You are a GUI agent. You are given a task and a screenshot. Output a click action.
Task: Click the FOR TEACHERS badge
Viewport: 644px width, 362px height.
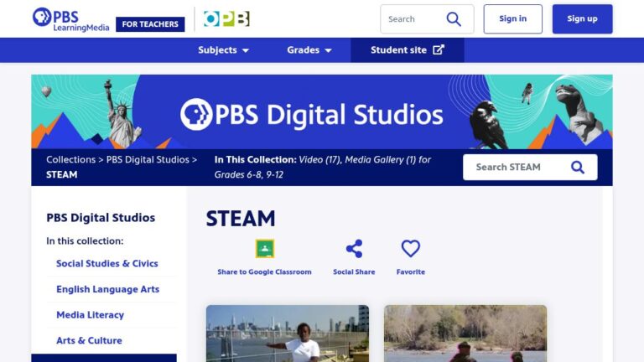[150, 24]
